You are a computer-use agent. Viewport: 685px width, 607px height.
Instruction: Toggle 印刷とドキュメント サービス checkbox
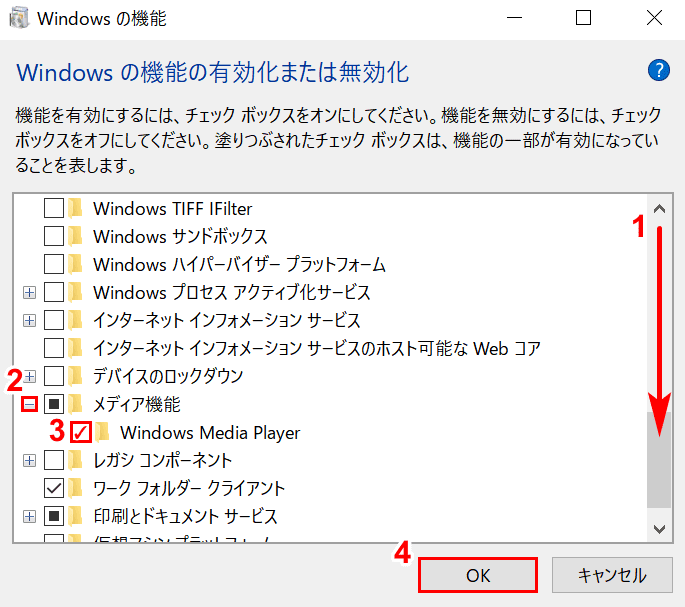coord(54,516)
